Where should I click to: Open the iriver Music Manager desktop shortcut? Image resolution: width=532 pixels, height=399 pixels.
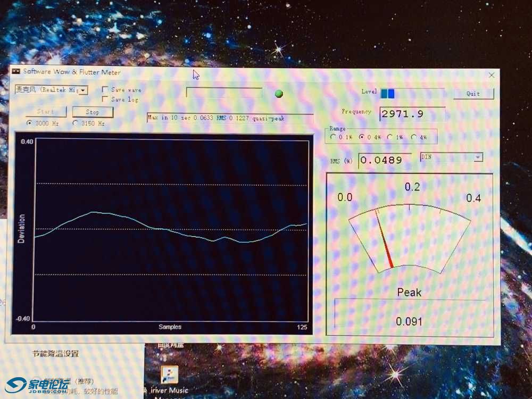pyautogui.click(x=170, y=375)
